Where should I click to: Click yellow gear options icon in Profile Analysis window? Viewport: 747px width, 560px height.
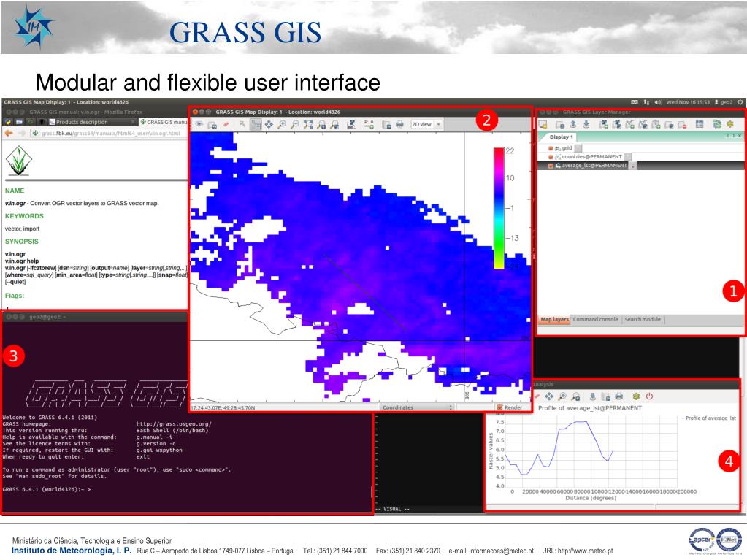[636, 396]
